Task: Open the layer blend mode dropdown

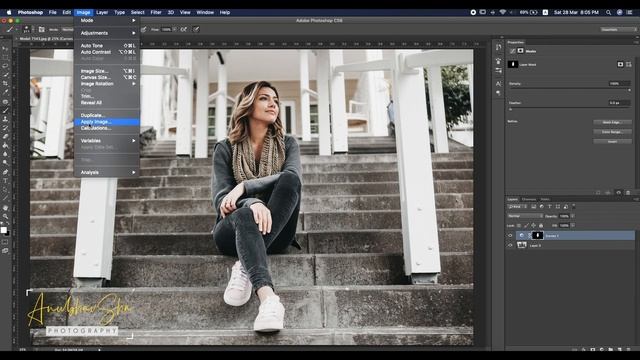Action: (525, 216)
